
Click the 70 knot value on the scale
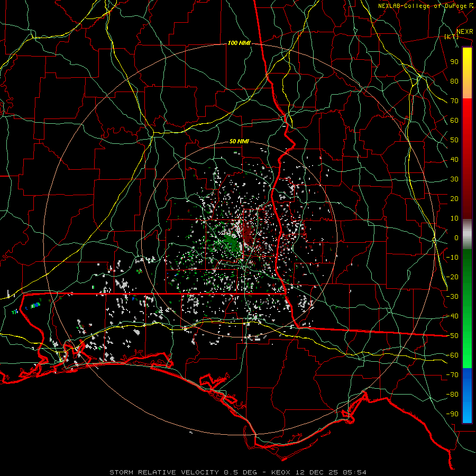tap(454, 101)
